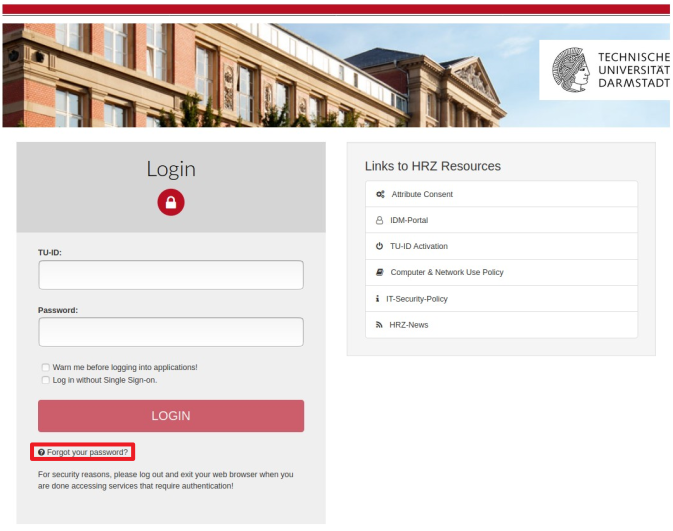Focus the Password input field
This screenshot has height=531, width=673.
point(171,332)
